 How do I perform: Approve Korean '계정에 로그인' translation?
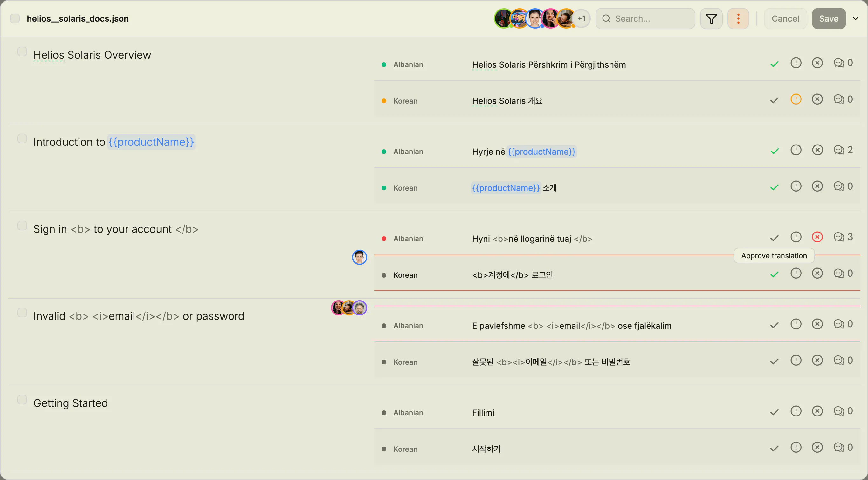[774, 274]
